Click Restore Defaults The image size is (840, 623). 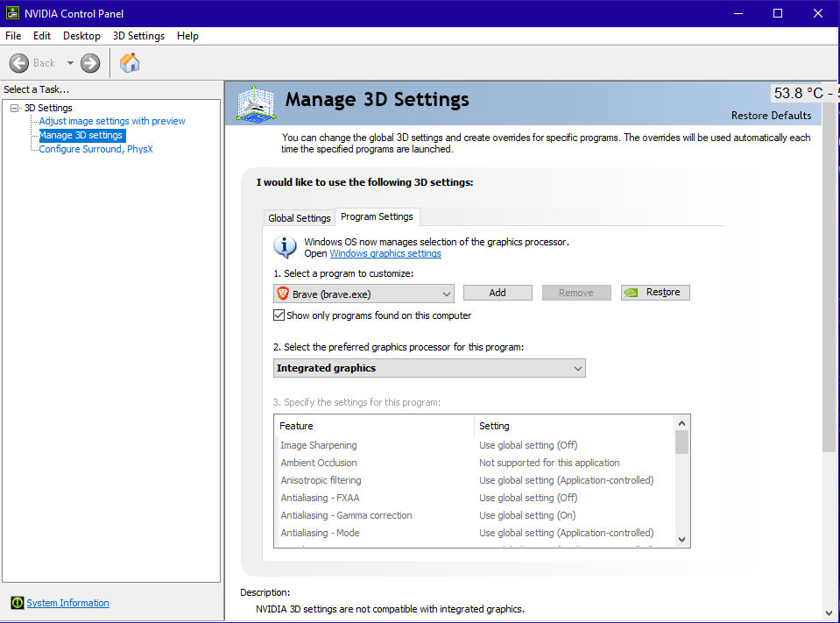point(771,115)
